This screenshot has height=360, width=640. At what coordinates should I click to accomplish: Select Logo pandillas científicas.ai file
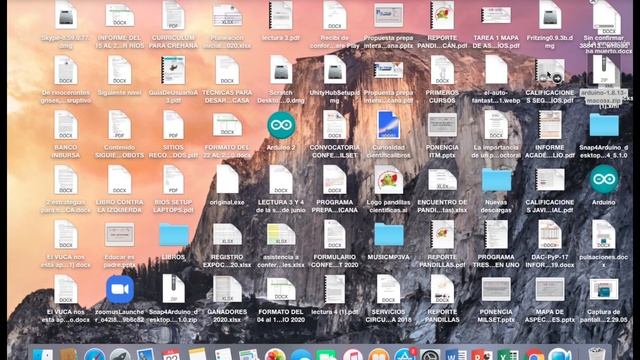(x=388, y=180)
